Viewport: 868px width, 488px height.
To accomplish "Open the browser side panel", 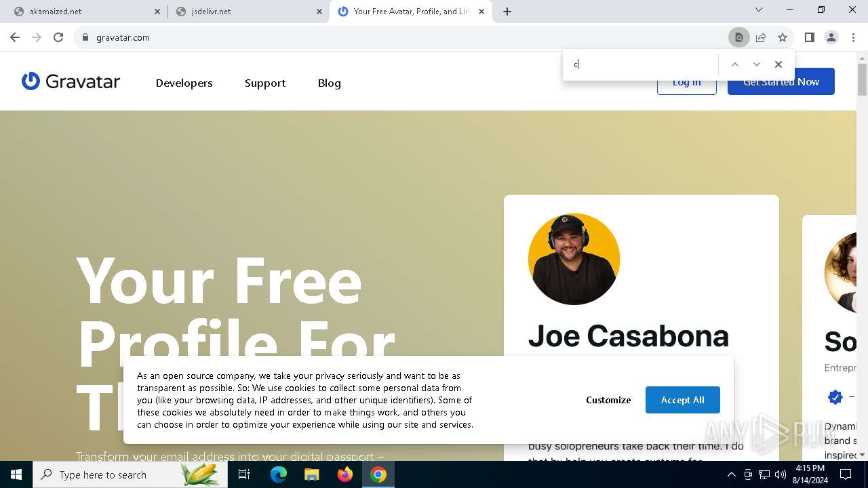I will click(x=809, y=37).
